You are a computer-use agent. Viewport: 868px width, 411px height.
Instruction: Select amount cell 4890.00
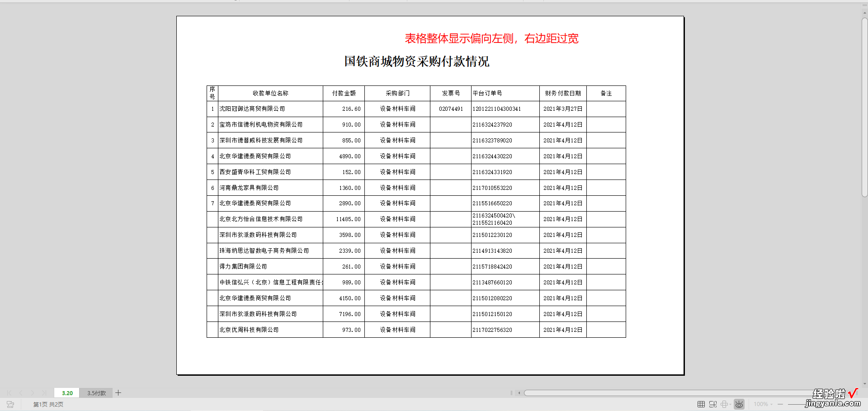pos(344,156)
